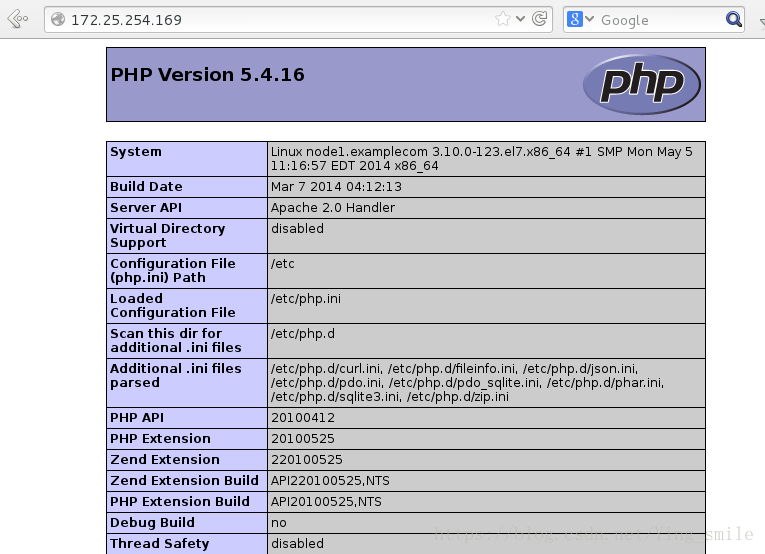Click the Zend Extension label
The image size is (765, 554).
165,460
